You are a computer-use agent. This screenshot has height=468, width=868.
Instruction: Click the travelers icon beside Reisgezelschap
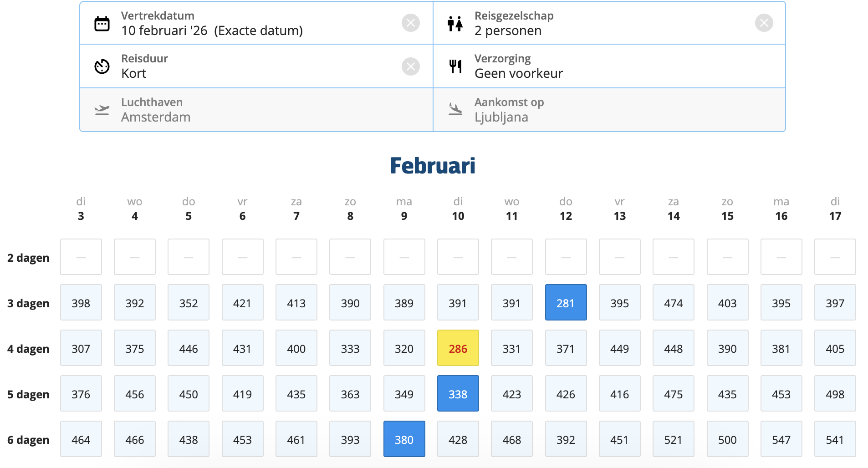click(455, 23)
